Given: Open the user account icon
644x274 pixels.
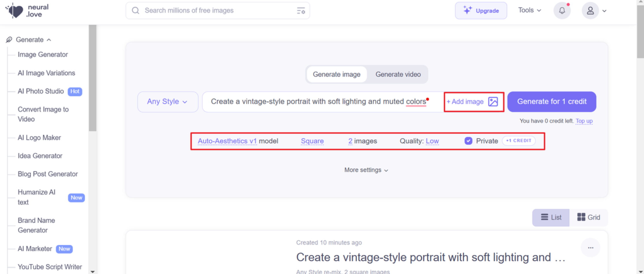Looking at the screenshot, I should [590, 10].
